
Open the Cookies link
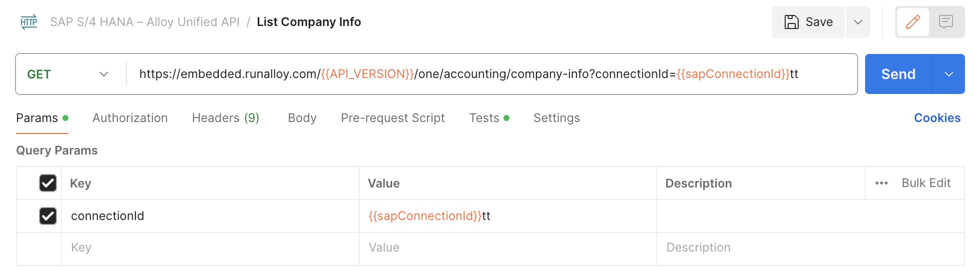pyautogui.click(x=937, y=118)
